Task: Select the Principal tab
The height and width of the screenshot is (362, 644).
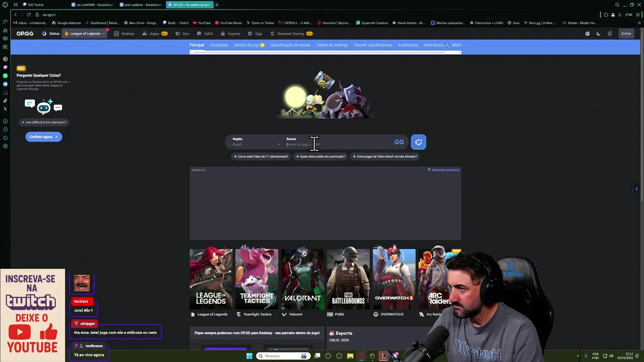Action: tap(197, 45)
